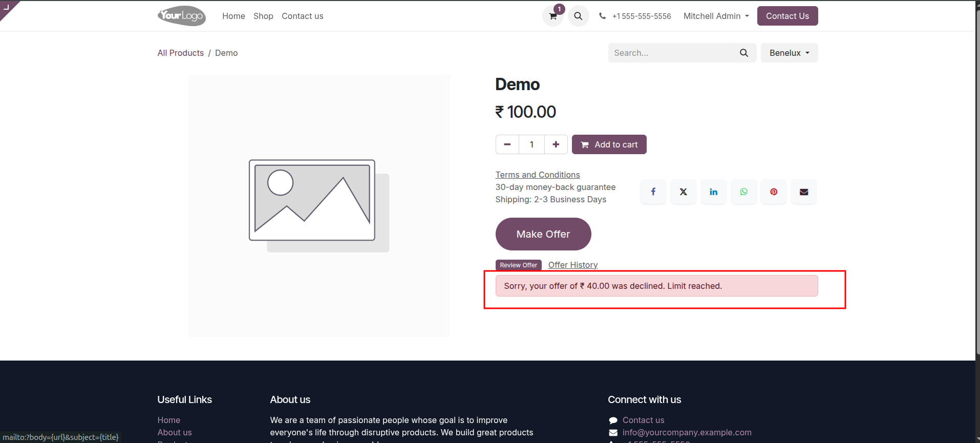
Task: Open the shopping cart icon
Action: coord(553,16)
